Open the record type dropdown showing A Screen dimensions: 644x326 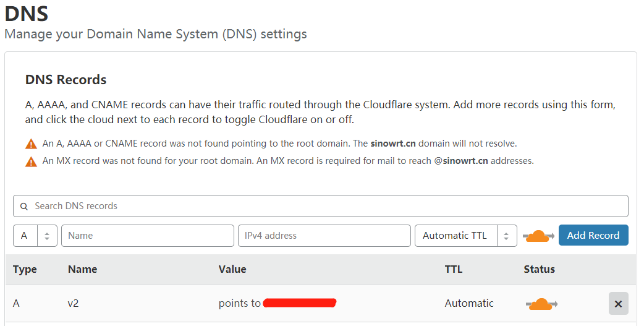coord(35,236)
